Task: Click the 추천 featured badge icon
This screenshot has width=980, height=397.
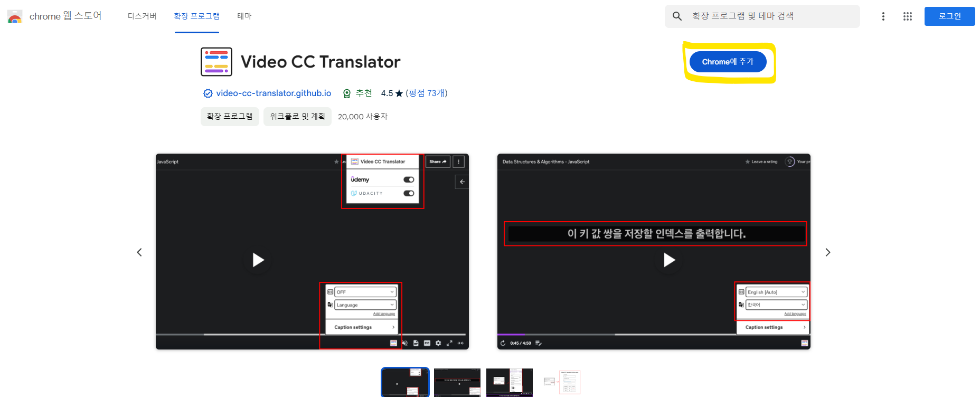Action: pyautogui.click(x=347, y=93)
